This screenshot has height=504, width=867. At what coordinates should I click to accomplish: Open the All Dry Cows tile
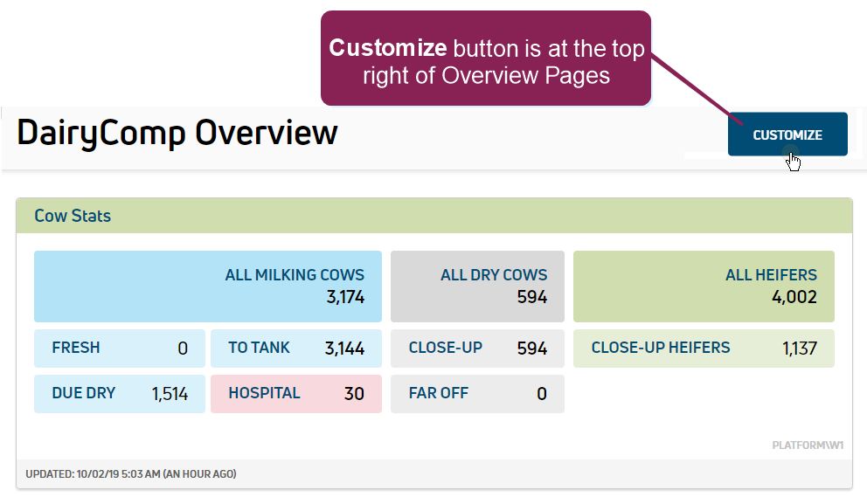coord(477,287)
